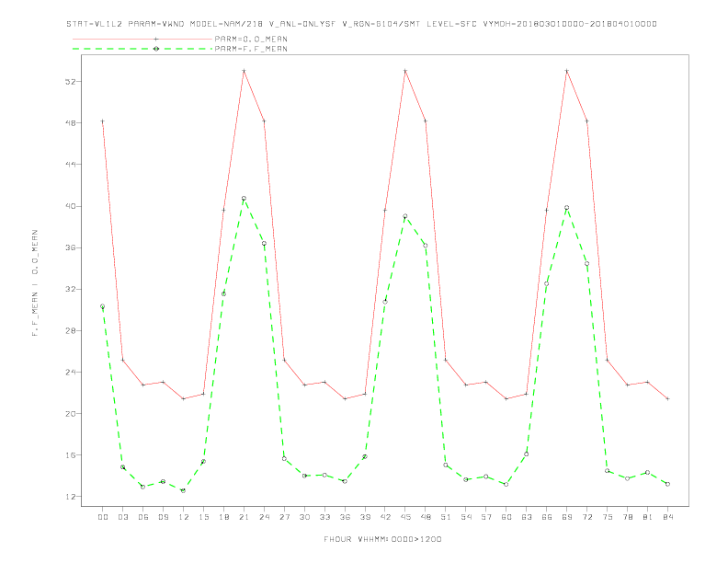Click the green circle point at hour 45

tap(405, 216)
